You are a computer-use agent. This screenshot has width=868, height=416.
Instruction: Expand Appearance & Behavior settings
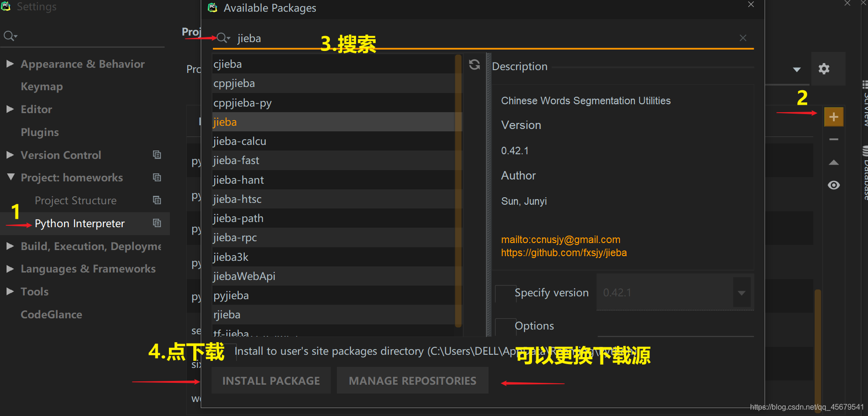[x=10, y=64]
